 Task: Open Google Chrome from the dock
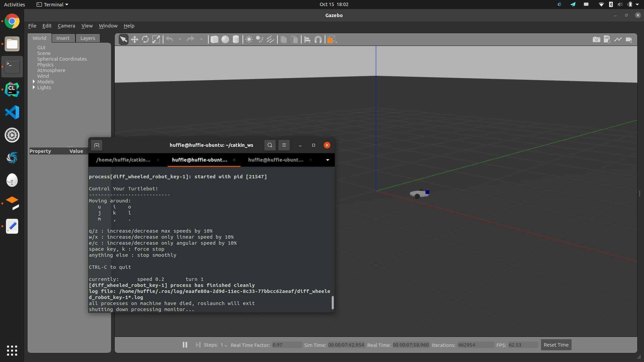point(12,21)
